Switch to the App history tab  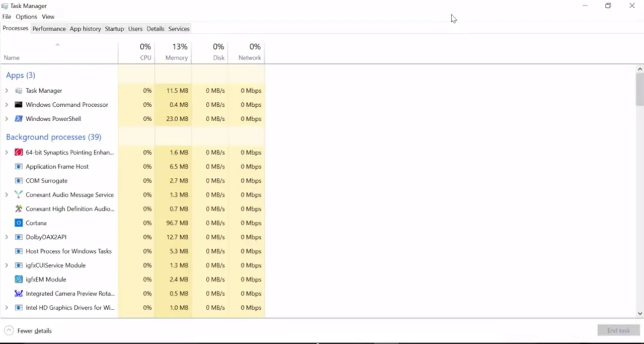tap(85, 29)
